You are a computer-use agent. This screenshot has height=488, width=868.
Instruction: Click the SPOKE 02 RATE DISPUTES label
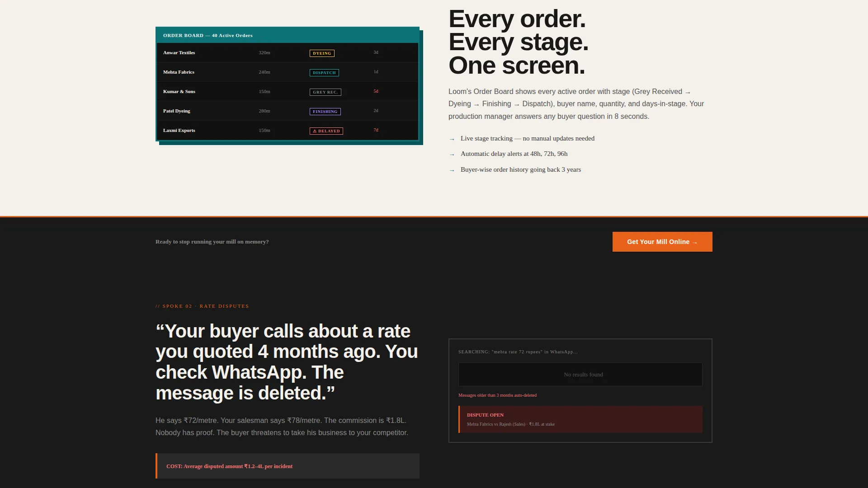pyautogui.click(x=202, y=306)
